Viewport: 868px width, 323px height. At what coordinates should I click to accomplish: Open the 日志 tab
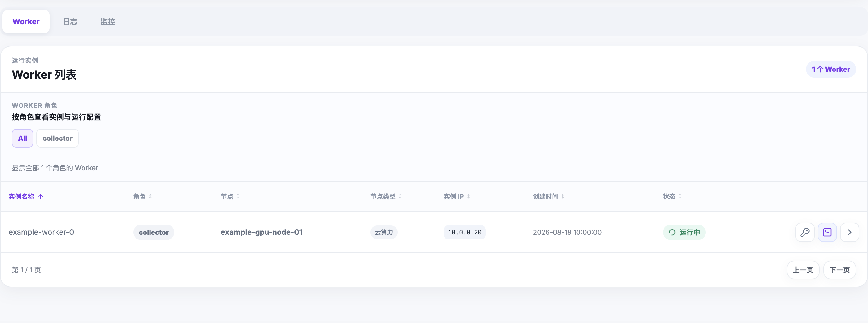[70, 22]
